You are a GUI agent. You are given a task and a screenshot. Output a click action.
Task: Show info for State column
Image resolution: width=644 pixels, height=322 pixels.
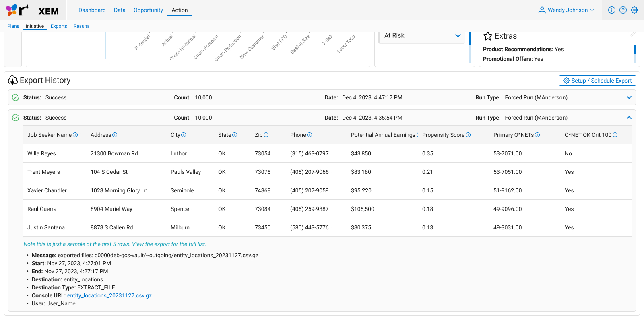235,135
